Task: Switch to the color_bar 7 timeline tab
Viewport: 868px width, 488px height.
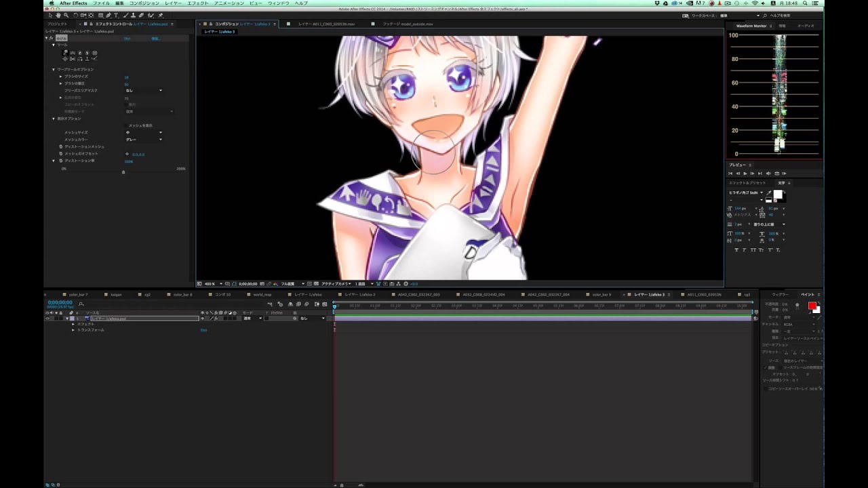Action: pos(79,295)
